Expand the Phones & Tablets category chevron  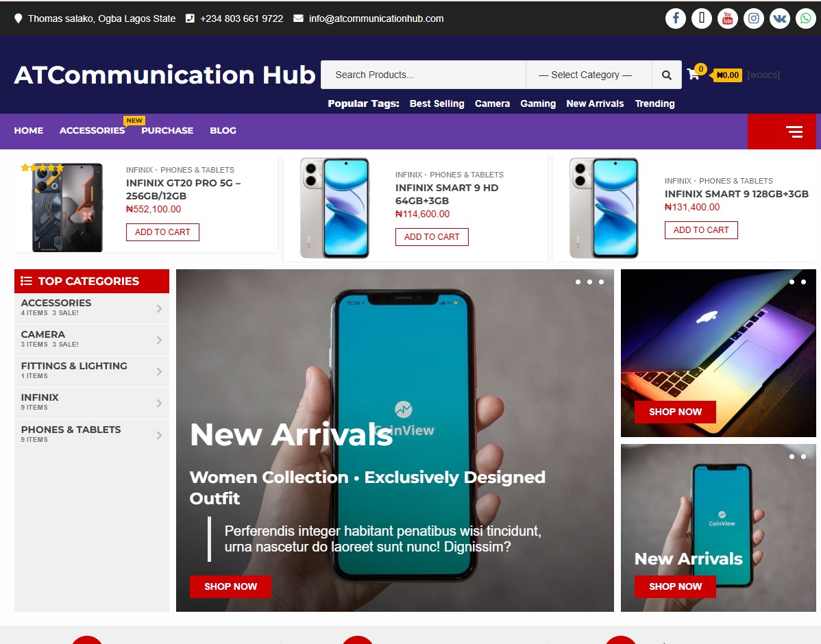pos(159,435)
